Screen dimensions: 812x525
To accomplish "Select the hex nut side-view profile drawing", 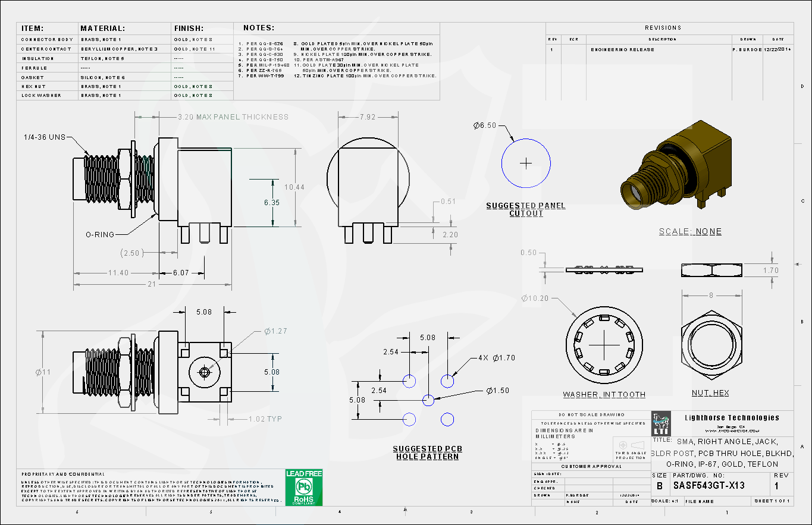I will click(711, 270).
